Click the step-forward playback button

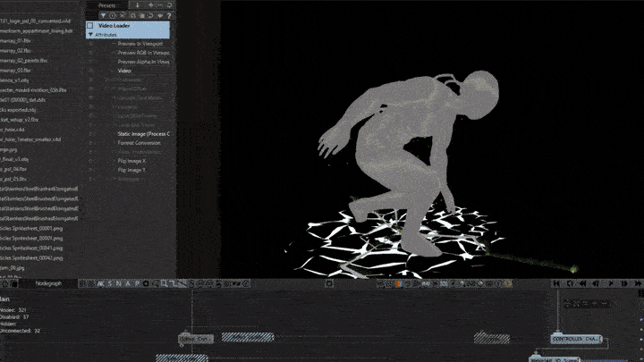point(624,283)
